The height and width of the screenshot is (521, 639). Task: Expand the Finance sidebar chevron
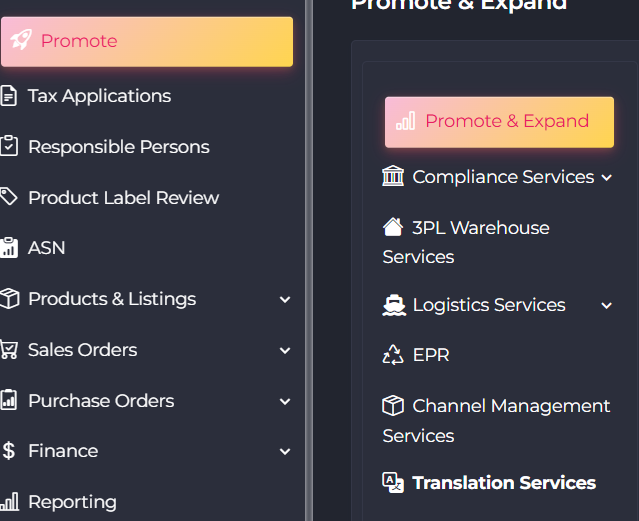[x=285, y=452]
